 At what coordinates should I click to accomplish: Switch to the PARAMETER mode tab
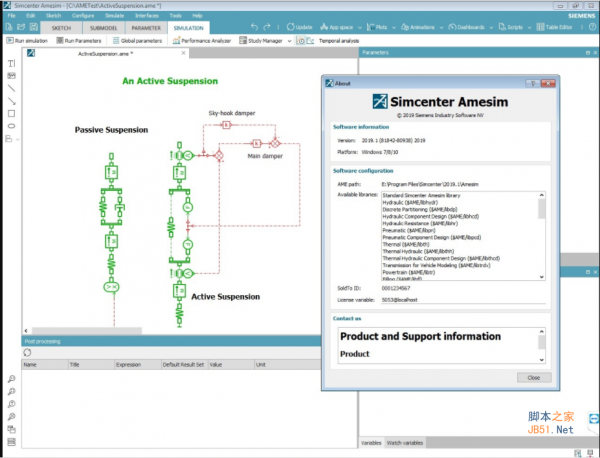[x=146, y=28]
